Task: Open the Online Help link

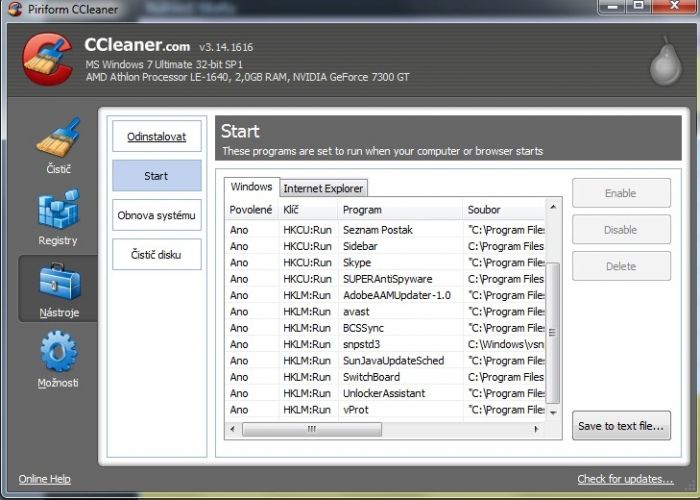Action: tap(45, 479)
